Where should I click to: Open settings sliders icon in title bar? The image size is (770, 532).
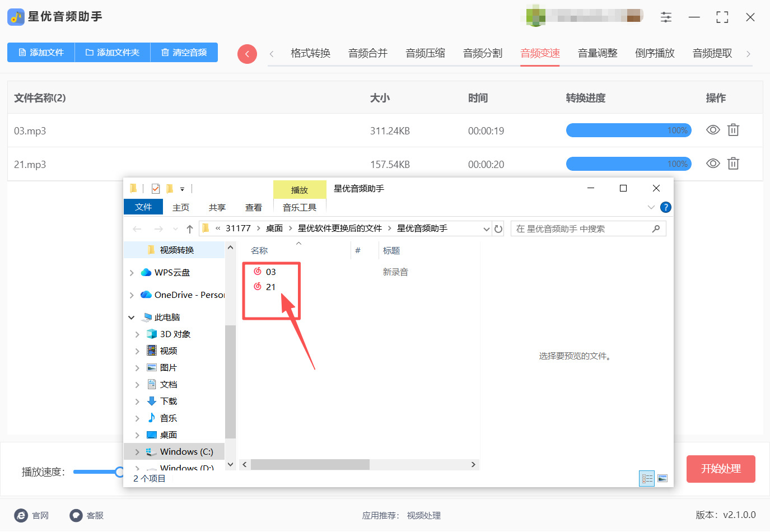(666, 17)
